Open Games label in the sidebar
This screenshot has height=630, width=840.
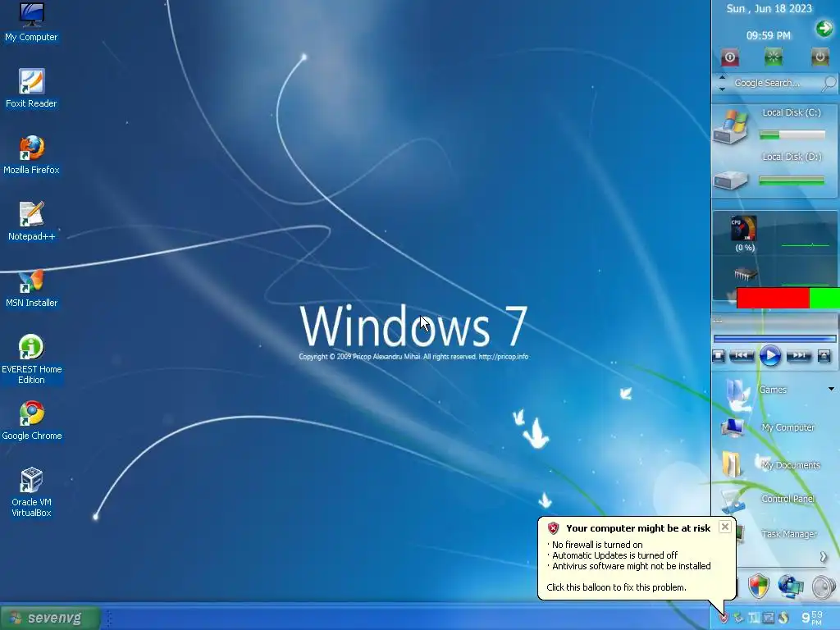point(773,390)
